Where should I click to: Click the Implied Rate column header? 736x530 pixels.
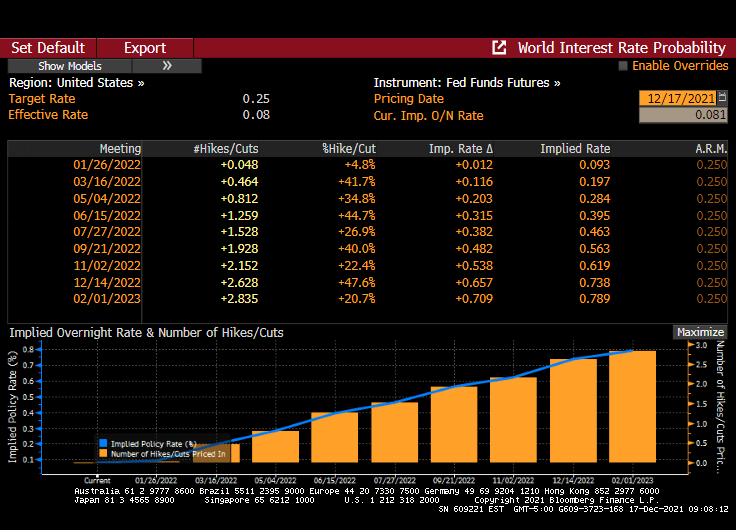tap(575, 149)
